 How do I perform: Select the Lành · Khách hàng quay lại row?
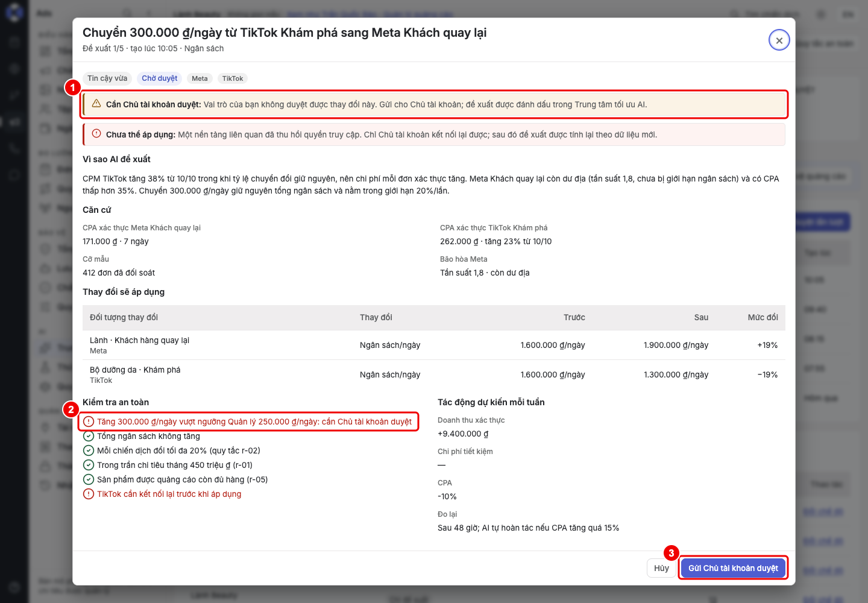434,345
